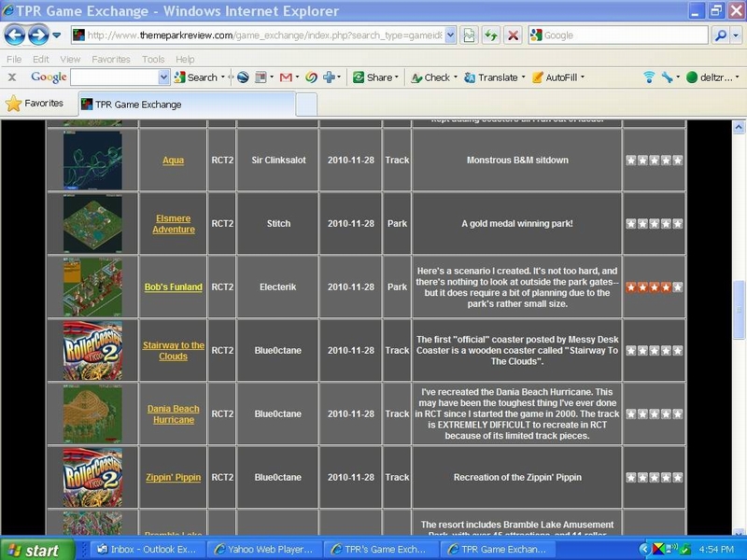Viewport: 747px width, 560px height.
Task: Expand hidden system tray icons arrow
Action: pos(643,550)
